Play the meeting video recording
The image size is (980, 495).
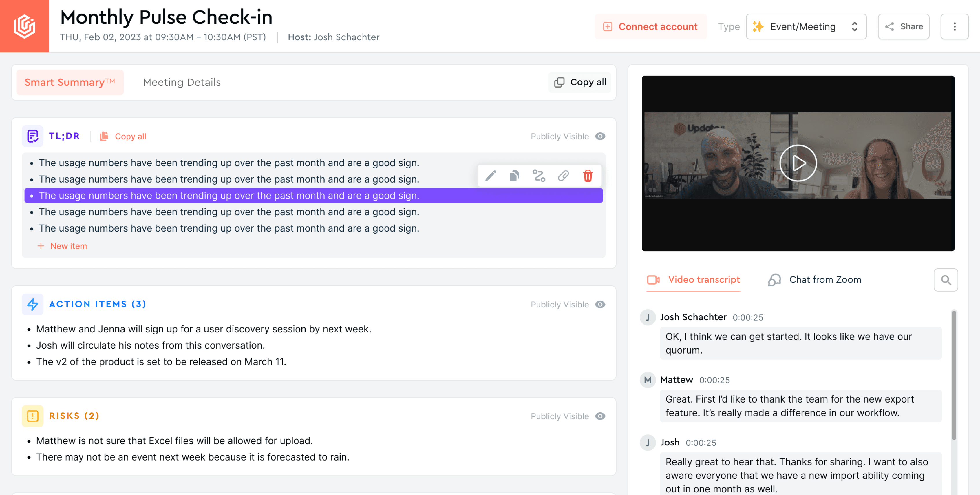click(798, 163)
